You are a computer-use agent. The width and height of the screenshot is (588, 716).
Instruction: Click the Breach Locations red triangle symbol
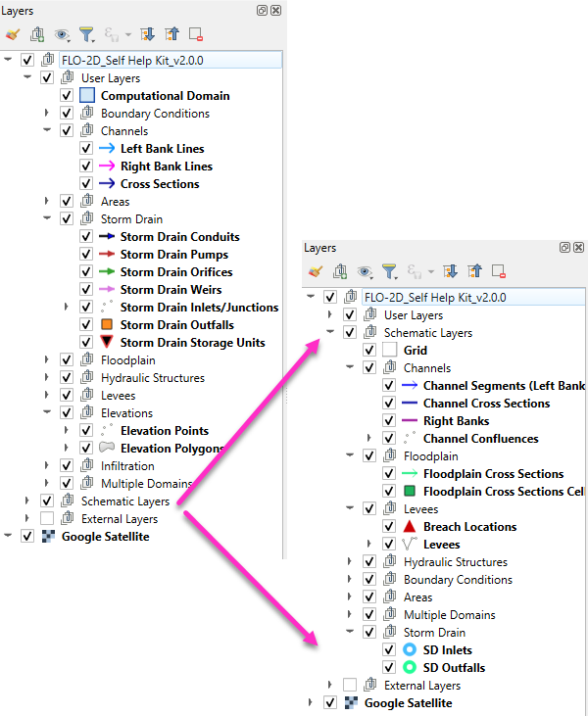(410, 527)
